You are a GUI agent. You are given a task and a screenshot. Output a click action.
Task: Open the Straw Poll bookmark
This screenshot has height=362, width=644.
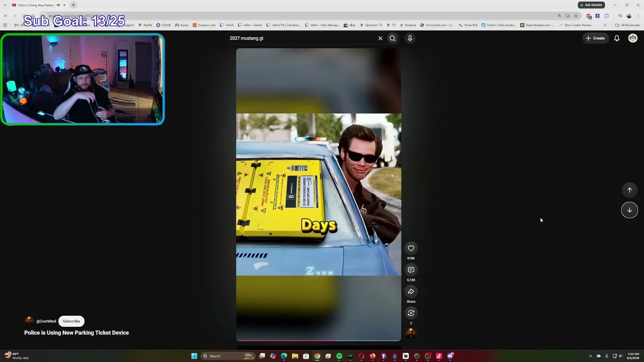[x=468, y=25]
